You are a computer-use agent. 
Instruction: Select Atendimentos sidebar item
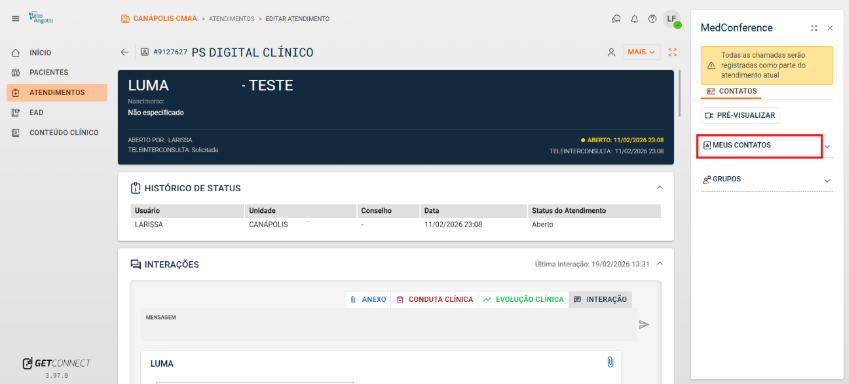click(x=57, y=93)
